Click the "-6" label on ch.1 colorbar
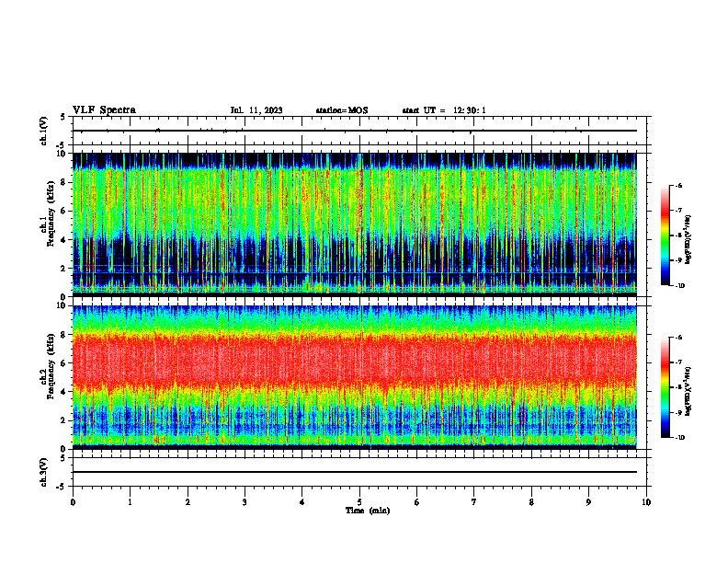The width and height of the screenshot is (728, 563). pyautogui.click(x=678, y=185)
